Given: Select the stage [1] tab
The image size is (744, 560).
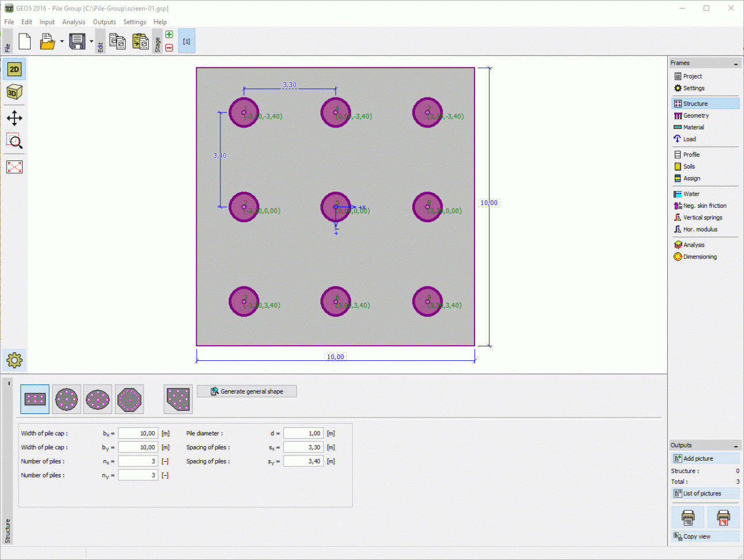Looking at the screenshot, I should [x=186, y=40].
